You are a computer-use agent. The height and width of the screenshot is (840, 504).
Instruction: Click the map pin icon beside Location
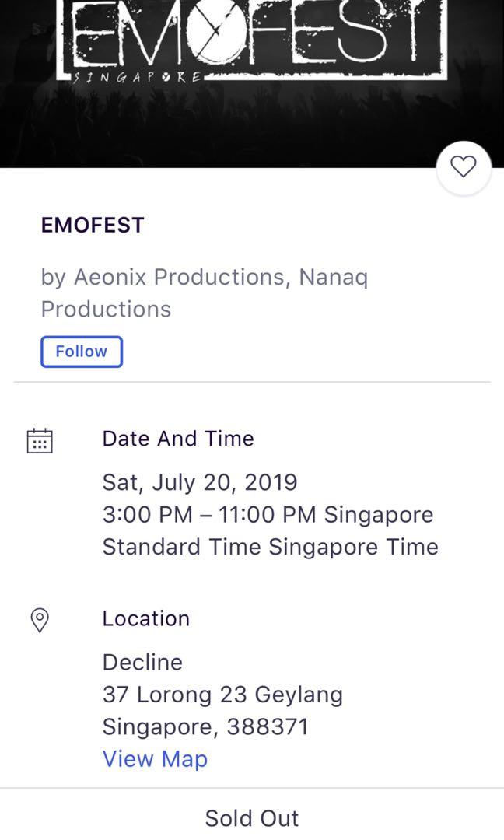tap(39, 620)
